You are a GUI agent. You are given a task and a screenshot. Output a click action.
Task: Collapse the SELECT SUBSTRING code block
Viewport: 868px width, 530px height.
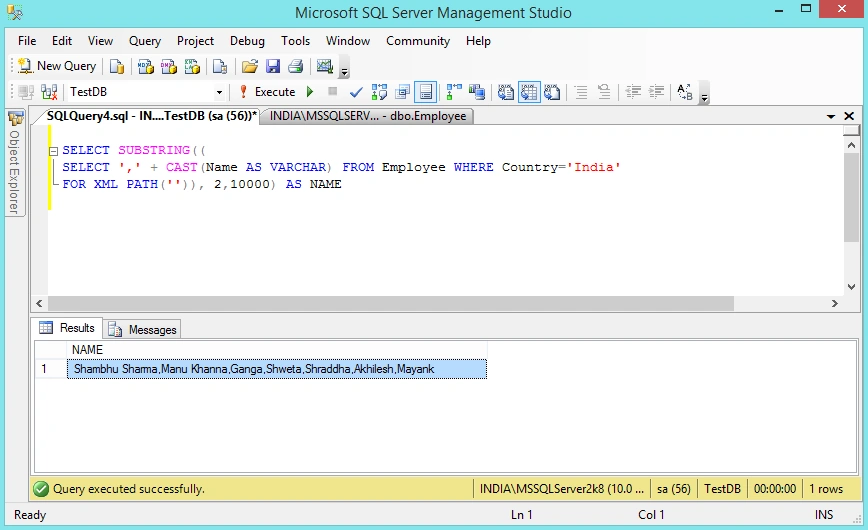click(x=53, y=151)
